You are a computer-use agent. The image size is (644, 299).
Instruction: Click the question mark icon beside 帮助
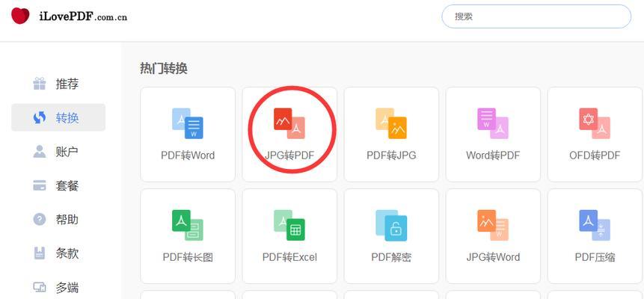tap(40, 219)
